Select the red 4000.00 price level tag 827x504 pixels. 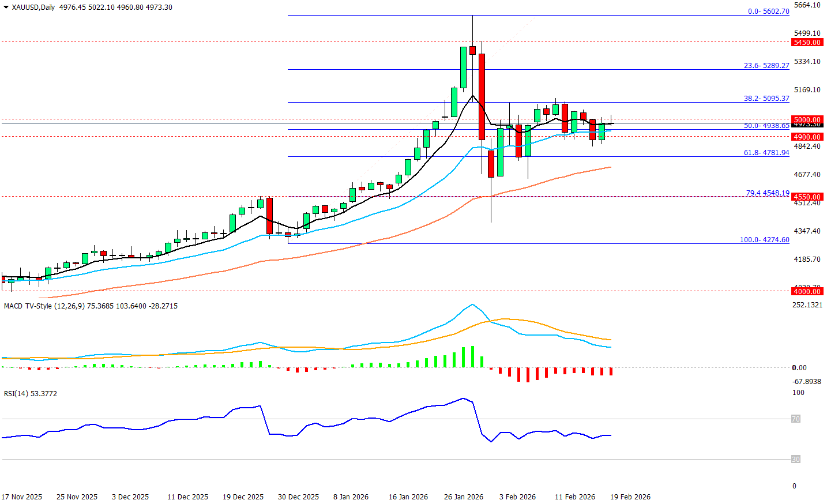point(807,291)
